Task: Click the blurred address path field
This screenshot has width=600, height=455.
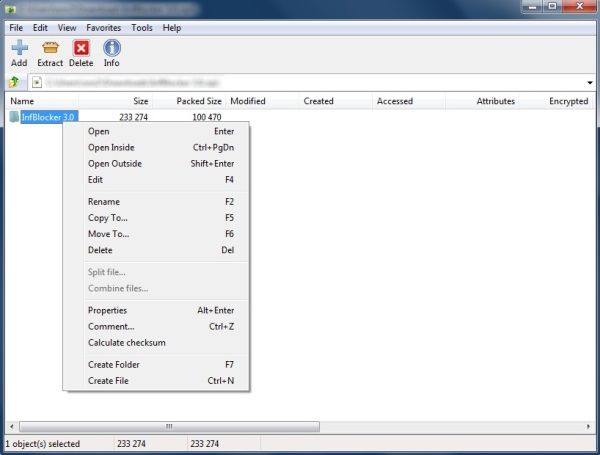Action: (x=314, y=82)
